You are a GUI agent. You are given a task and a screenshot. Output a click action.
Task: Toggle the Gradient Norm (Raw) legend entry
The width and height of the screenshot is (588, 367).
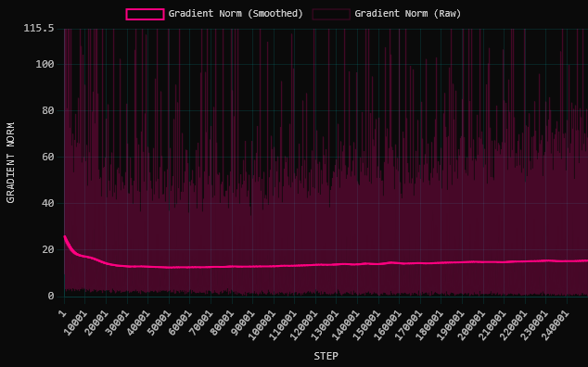click(x=387, y=14)
